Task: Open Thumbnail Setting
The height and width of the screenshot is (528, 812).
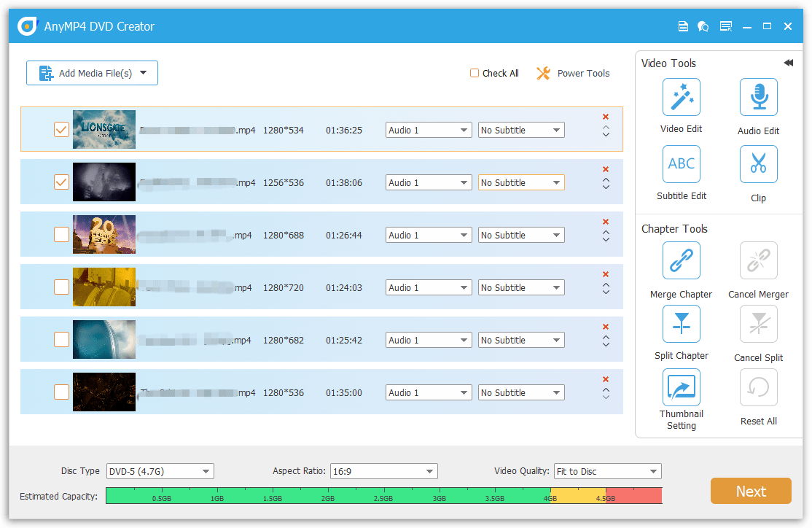Action: (681, 387)
